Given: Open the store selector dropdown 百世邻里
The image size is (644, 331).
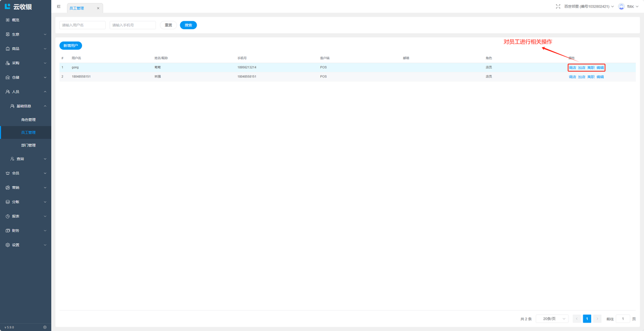Looking at the screenshot, I should [589, 7].
